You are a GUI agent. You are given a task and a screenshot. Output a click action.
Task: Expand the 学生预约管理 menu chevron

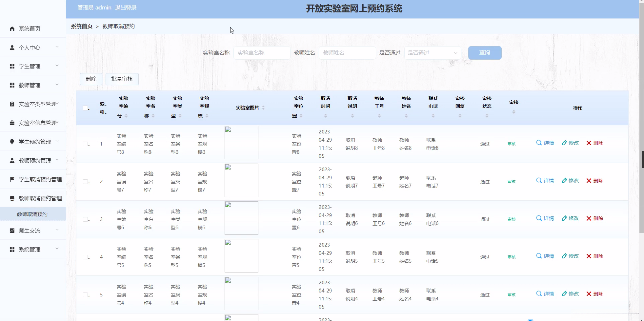(x=57, y=141)
